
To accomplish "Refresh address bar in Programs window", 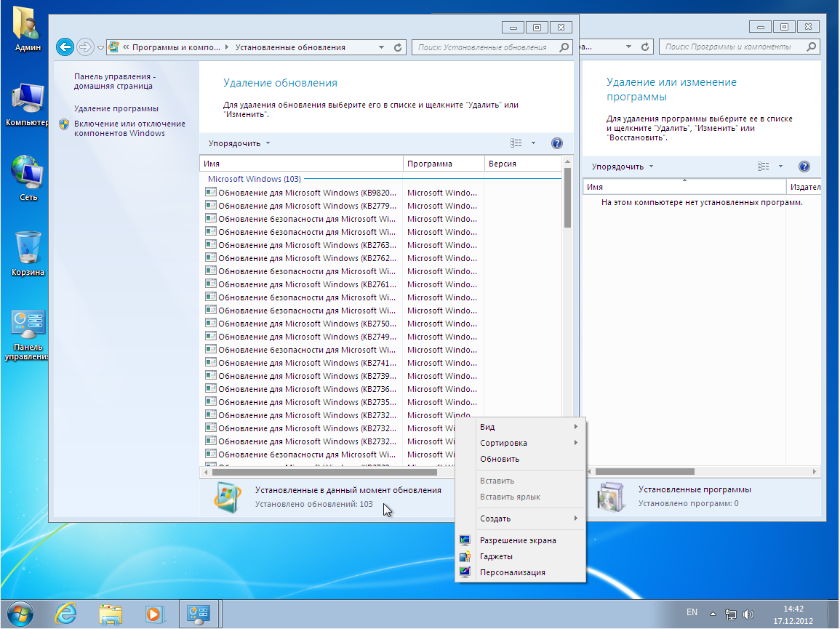I will tap(645, 47).
